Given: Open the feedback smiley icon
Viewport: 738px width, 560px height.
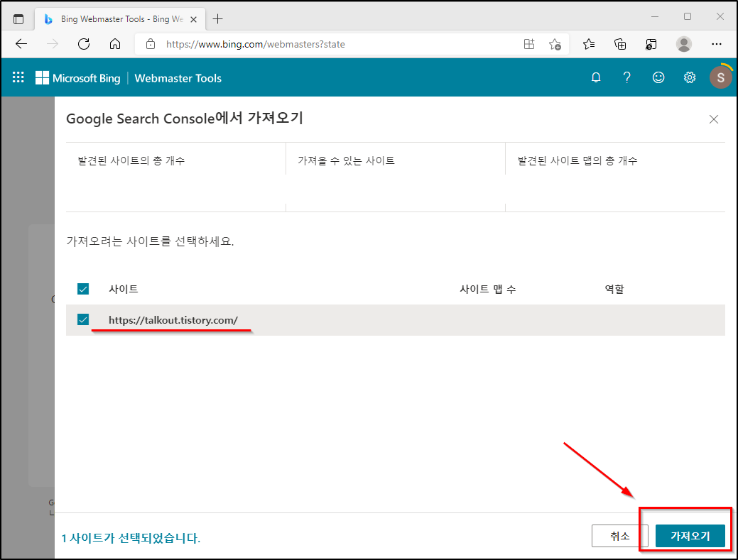Looking at the screenshot, I should pyautogui.click(x=658, y=77).
